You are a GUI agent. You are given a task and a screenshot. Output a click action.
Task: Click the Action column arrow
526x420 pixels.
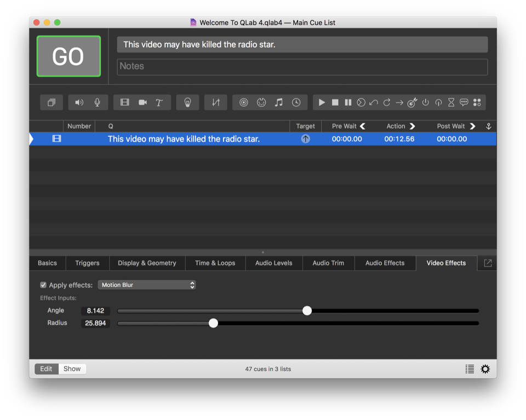(x=412, y=126)
